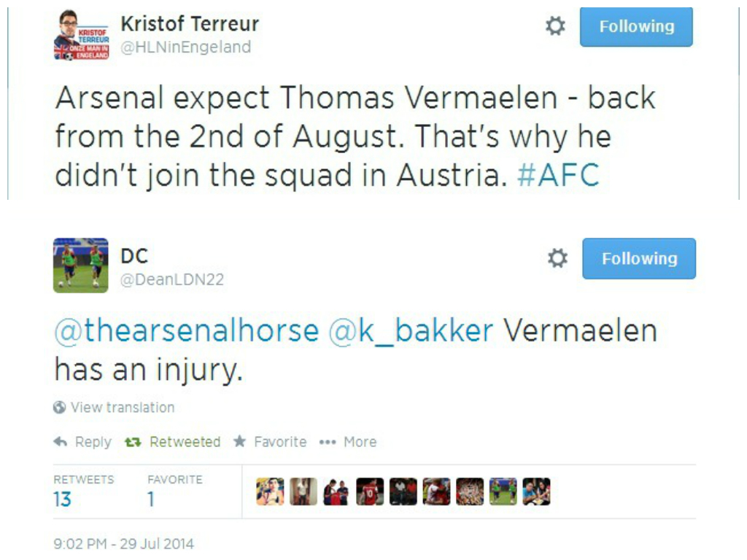Click the last retweeter avatar in row

click(x=536, y=492)
